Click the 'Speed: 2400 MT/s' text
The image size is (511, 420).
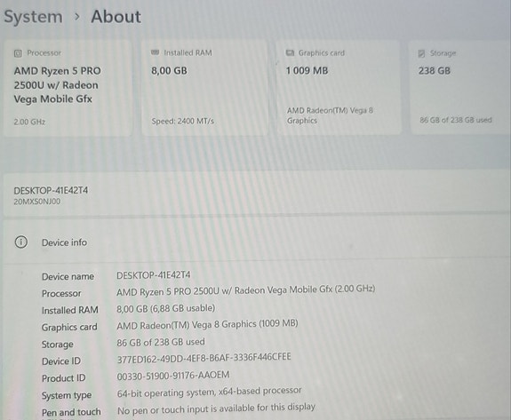[x=183, y=121]
